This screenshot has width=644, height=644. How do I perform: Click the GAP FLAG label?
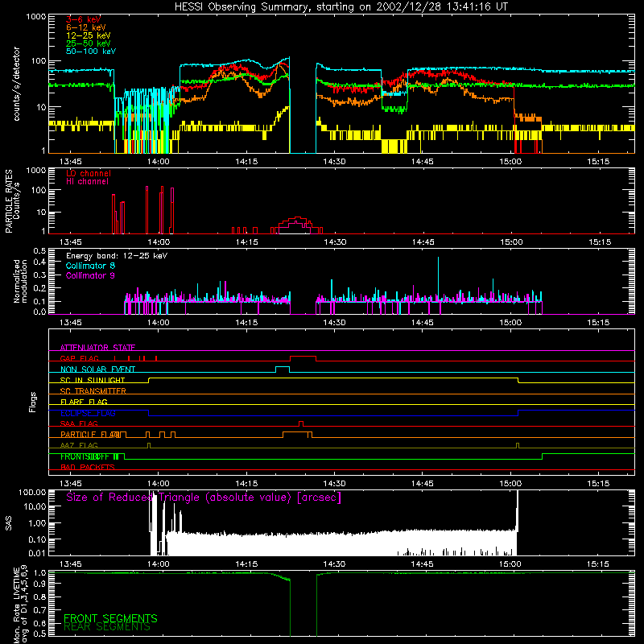point(79,358)
